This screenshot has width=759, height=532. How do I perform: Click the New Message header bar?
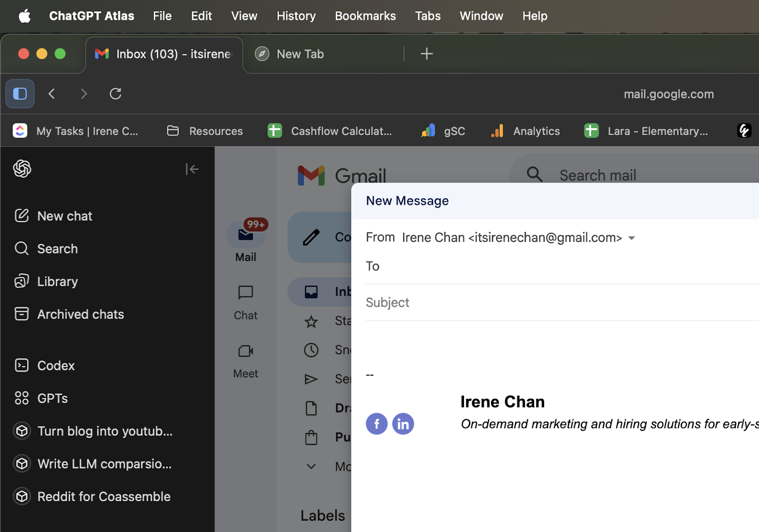555,201
